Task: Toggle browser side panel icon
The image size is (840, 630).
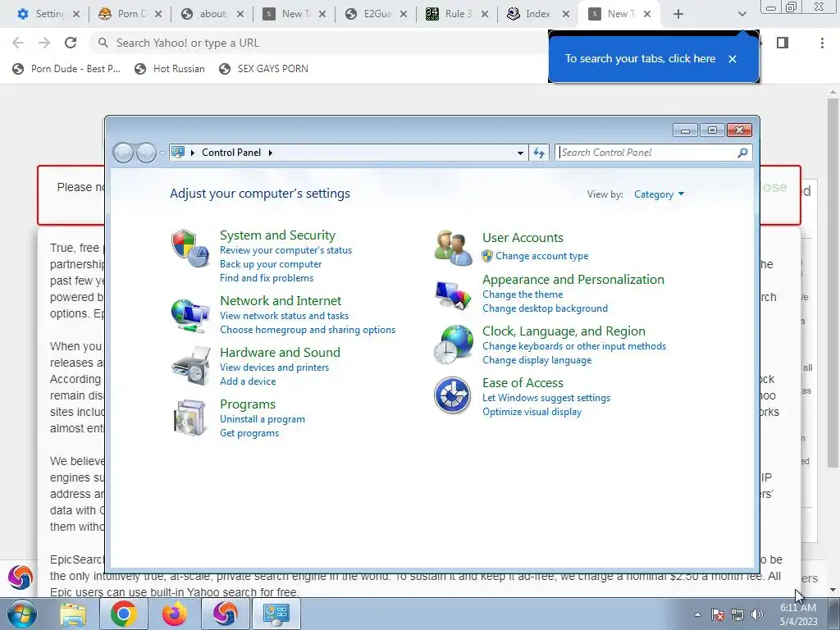Action: (x=782, y=43)
